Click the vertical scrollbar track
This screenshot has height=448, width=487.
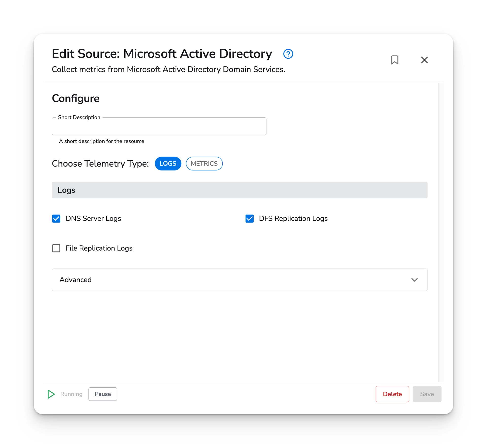pyautogui.click(x=441, y=228)
